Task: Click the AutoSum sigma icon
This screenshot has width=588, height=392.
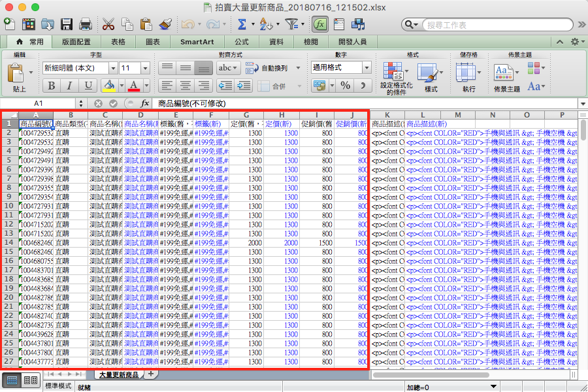Action: 242,25
